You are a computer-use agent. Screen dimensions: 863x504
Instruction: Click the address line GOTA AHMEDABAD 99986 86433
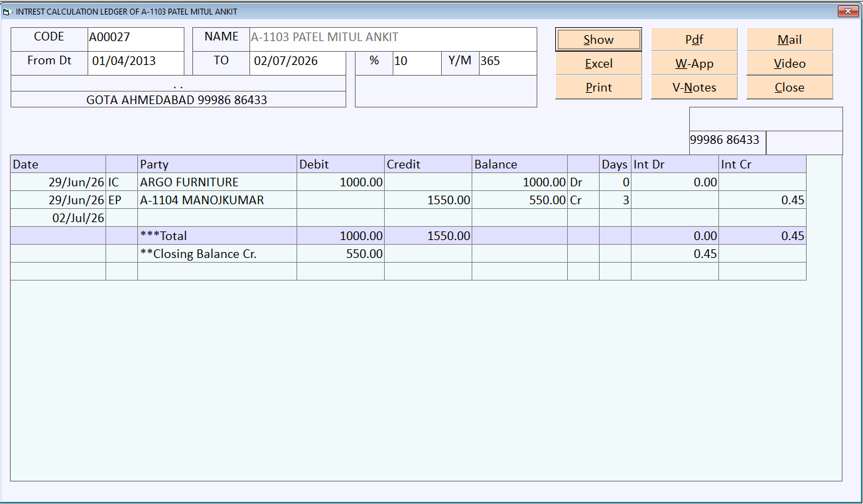pos(178,99)
